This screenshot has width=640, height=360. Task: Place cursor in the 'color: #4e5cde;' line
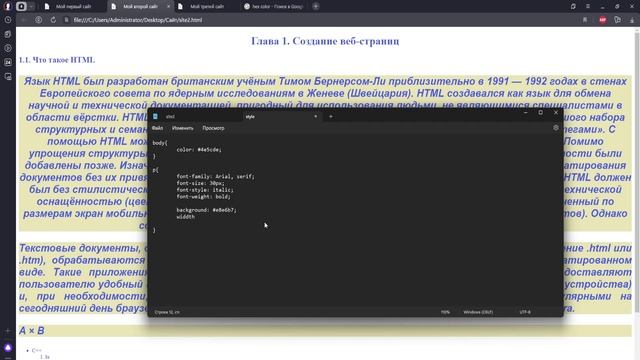pyautogui.click(x=199, y=150)
